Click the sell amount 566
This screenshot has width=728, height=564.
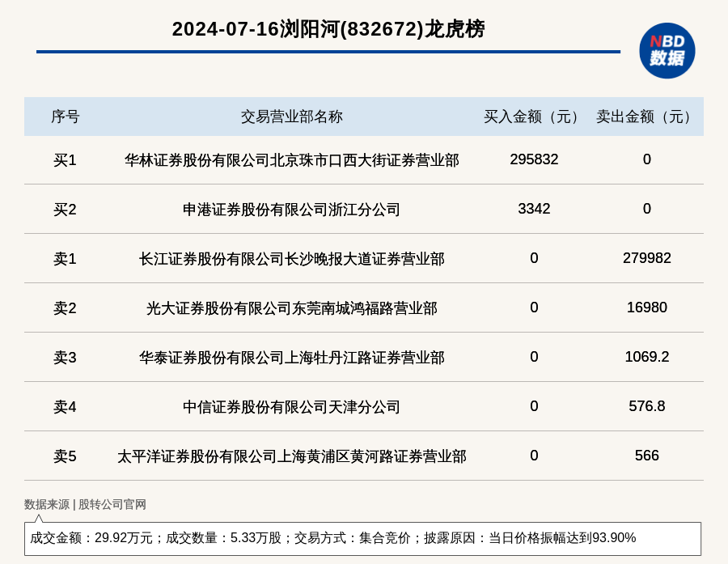[x=647, y=456]
